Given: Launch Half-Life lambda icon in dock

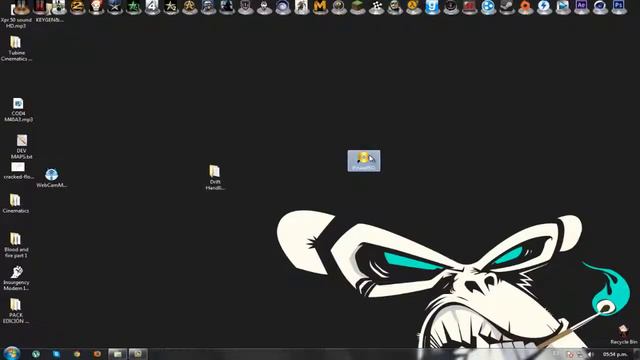Looking at the screenshot, I should [x=413, y=7].
